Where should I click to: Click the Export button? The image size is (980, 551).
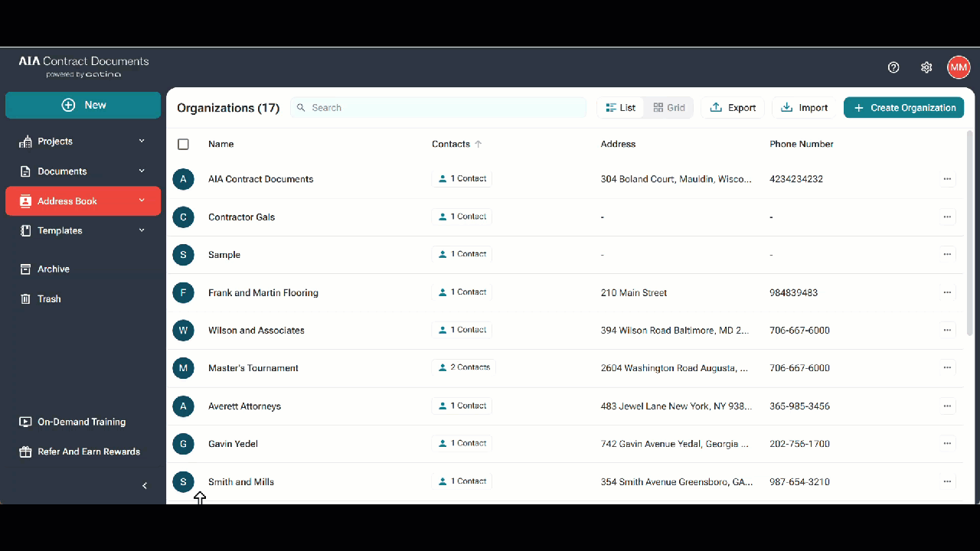pos(733,108)
